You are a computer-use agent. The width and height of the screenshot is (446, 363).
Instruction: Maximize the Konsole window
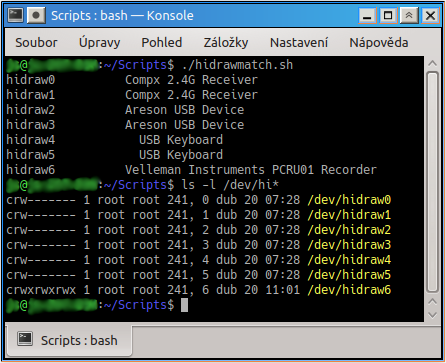pyautogui.click(x=388, y=15)
